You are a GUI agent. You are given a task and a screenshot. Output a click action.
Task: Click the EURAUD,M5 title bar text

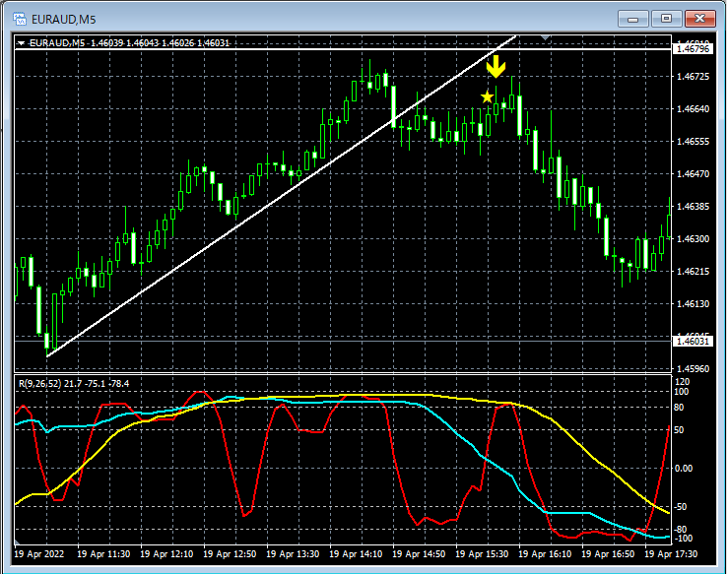pos(64,20)
